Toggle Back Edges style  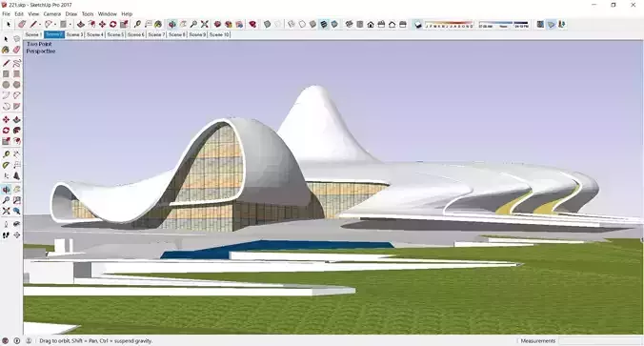point(277,25)
